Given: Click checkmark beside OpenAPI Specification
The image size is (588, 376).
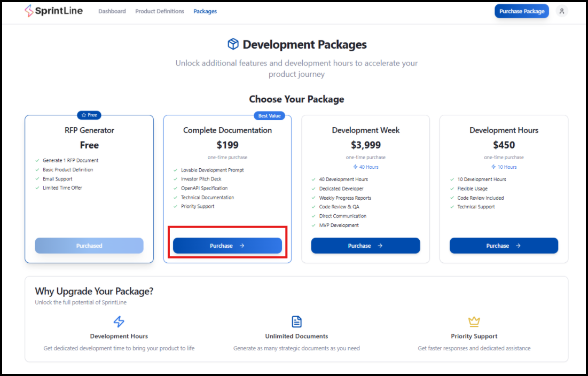Looking at the screenshot, I should [x=176, y=189].
